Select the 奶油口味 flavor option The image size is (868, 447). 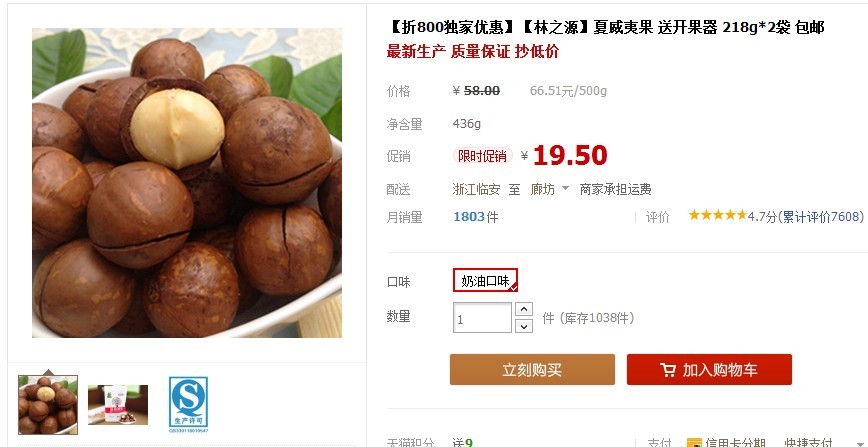click(x=485, y=280)
